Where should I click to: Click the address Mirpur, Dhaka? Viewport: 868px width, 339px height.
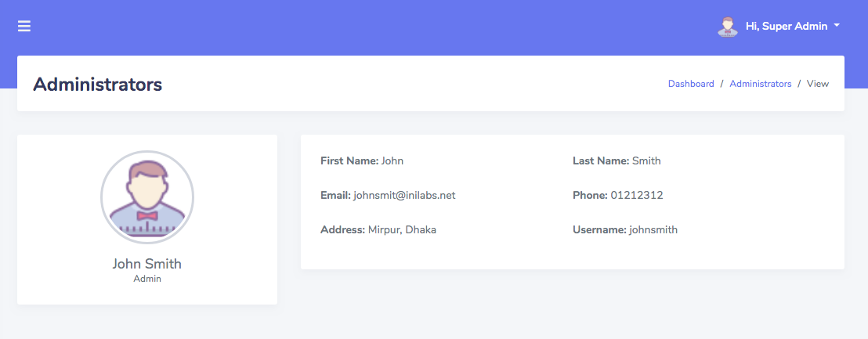point(403,229)
